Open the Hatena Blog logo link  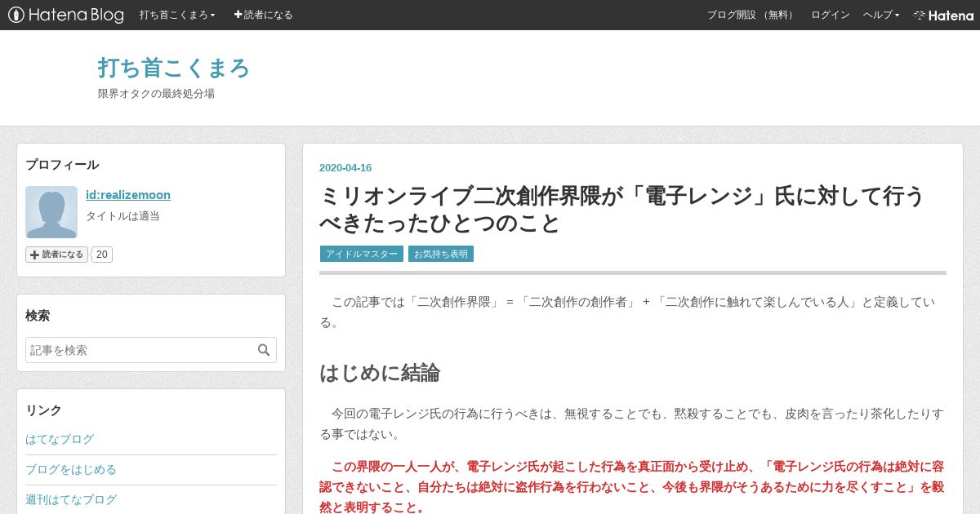tap(65, 15)
